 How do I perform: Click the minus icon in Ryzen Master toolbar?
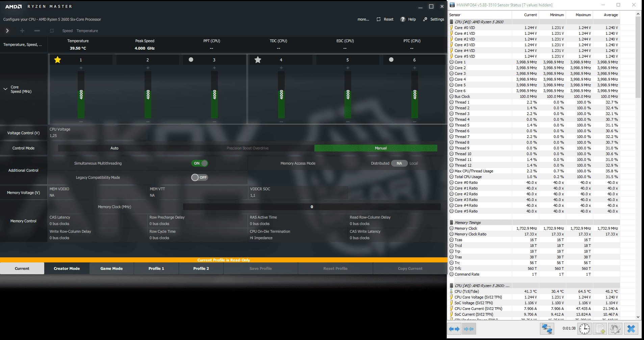click(x=37, y=31)
